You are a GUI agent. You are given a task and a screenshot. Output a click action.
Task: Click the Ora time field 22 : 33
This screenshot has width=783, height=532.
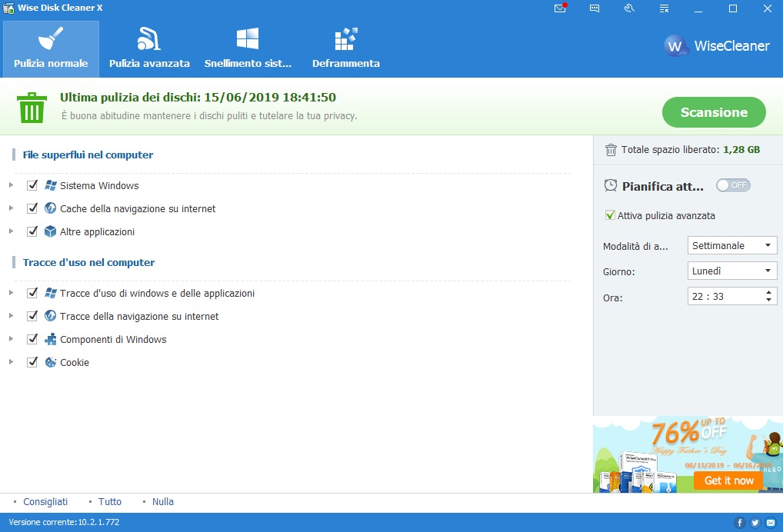[732, 297]
